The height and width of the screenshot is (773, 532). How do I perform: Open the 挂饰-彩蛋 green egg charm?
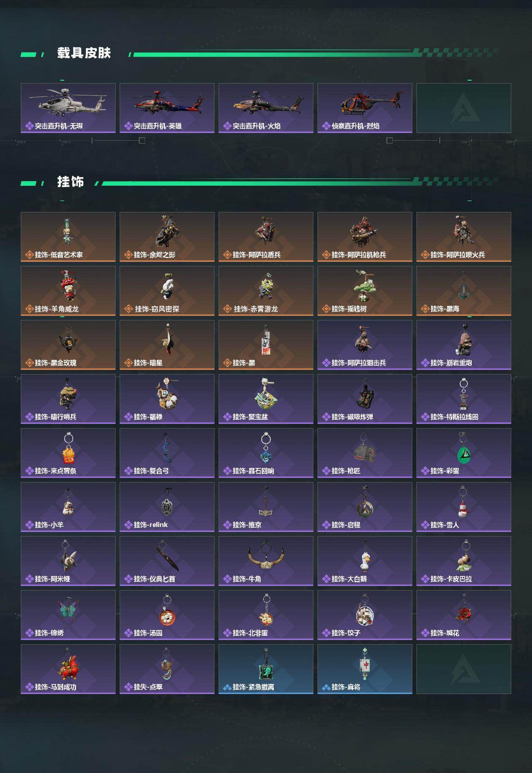pyautogui.click(x=464, y=453)
